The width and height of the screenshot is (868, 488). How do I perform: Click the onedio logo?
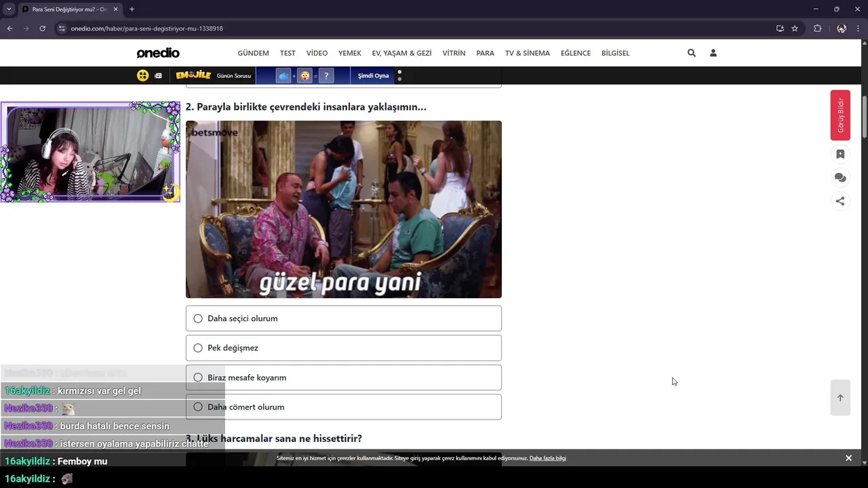click(x=158, y=53)
